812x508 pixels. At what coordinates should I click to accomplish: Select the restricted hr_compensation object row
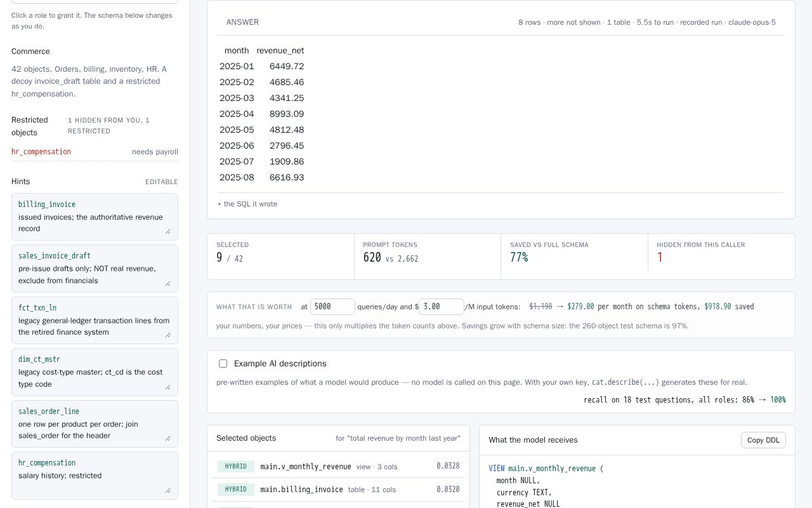click(x=95, y=152)
